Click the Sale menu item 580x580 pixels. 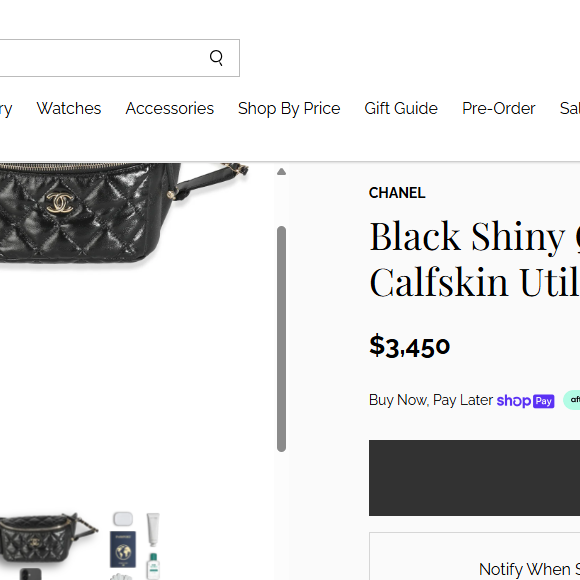coord(570,109)
